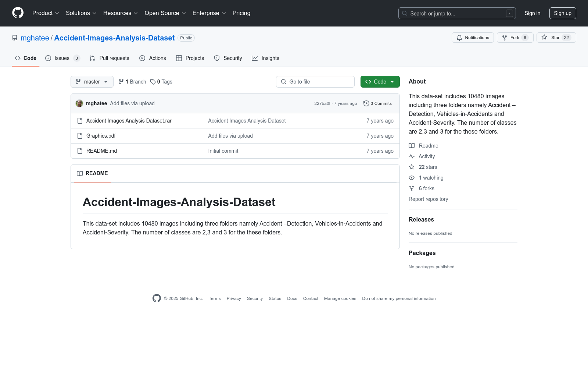The height and width of the screenshot is (368, 588).
Task: Open the Status footer link
Action: [275, 298]
